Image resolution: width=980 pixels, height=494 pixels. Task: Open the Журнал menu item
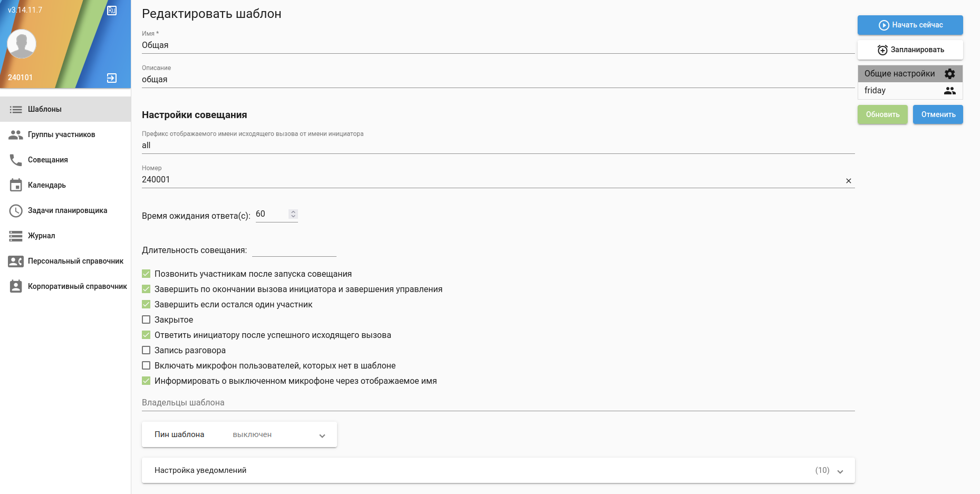(x=41, y=236)
